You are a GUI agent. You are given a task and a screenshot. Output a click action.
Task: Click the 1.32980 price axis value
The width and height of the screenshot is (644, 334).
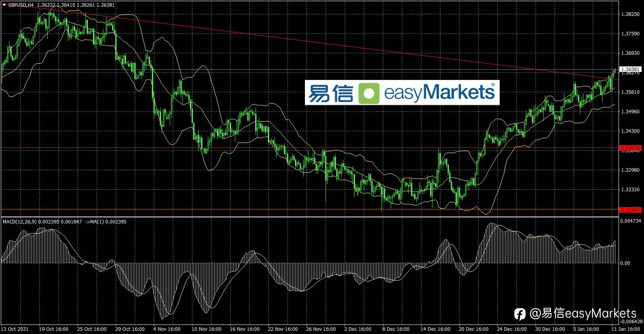coord(630,170)
